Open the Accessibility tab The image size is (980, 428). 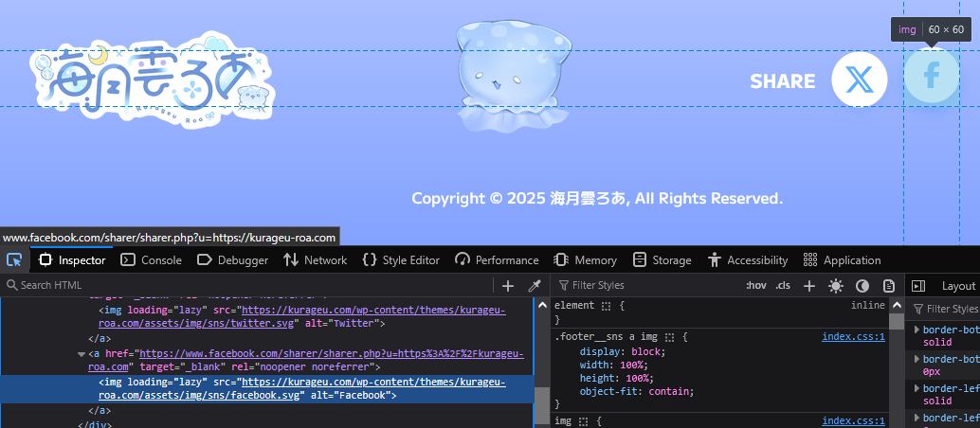point(748,259)
